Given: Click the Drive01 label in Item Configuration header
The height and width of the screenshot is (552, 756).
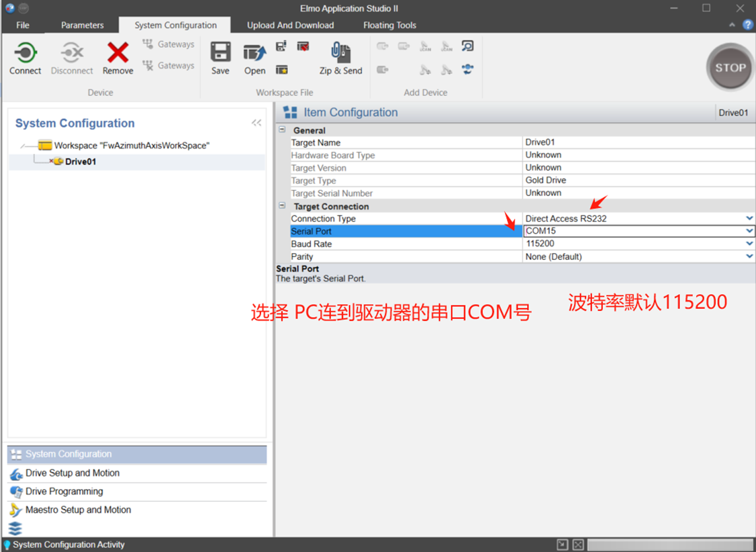Looking at the screenshot, I should 733,112.
